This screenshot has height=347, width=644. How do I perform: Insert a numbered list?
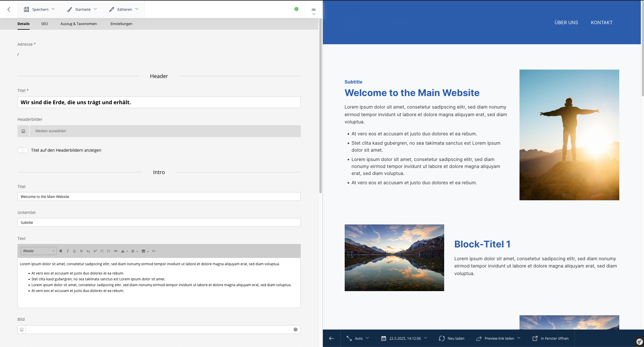pos(108,251)
